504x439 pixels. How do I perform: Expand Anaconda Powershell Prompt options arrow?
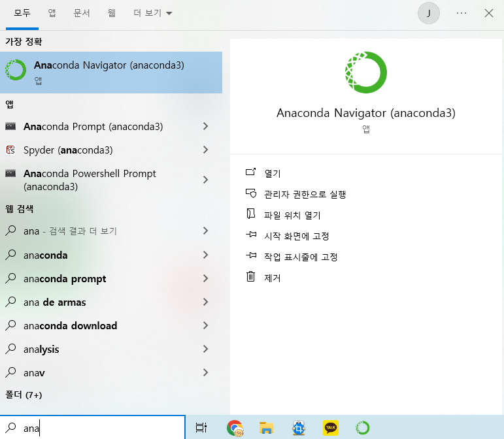206,180
